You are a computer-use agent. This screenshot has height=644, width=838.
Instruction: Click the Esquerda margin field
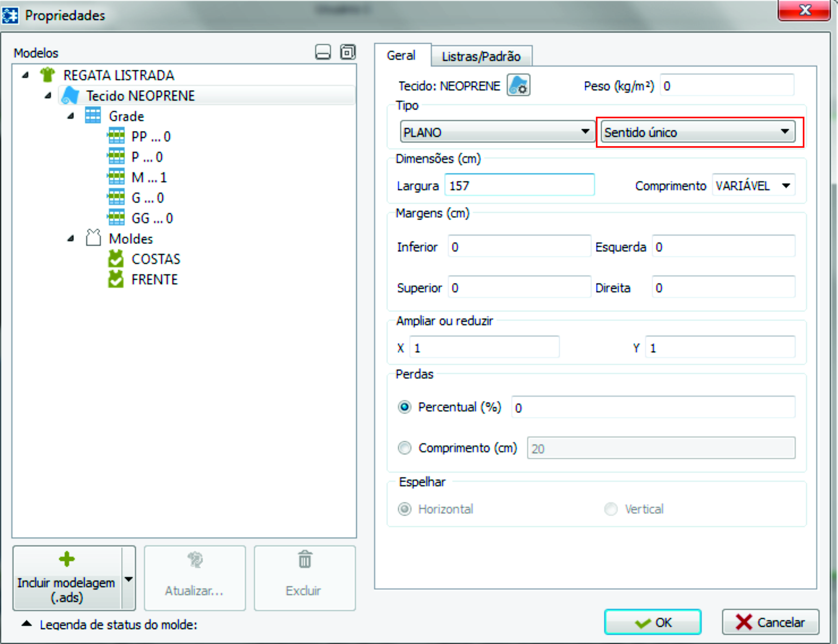(723, 246)
